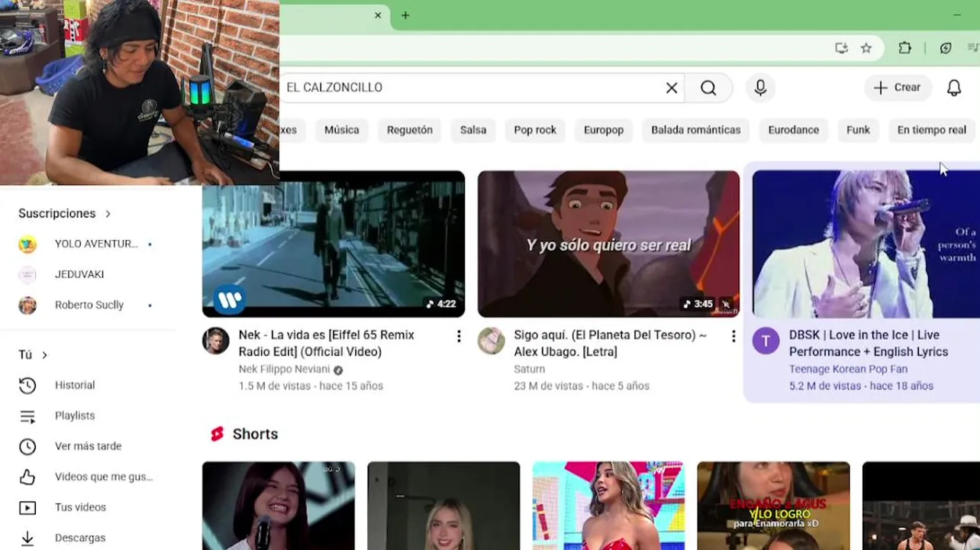Go to the Saturn channel name link
This screenshot has height=550, width=980.
(530, 370)
